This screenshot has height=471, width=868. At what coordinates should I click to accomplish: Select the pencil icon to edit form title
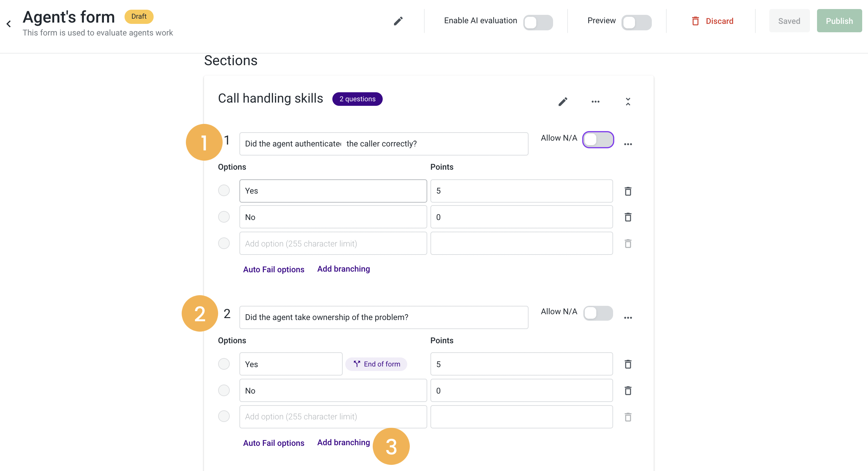pos(398,21)
